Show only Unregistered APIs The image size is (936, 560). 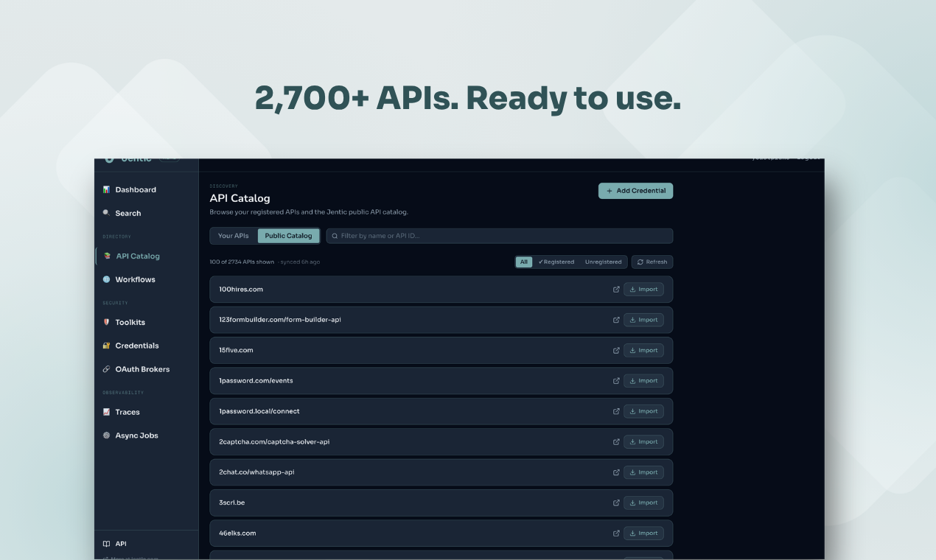pyautogui.click(x=603, y=262)
